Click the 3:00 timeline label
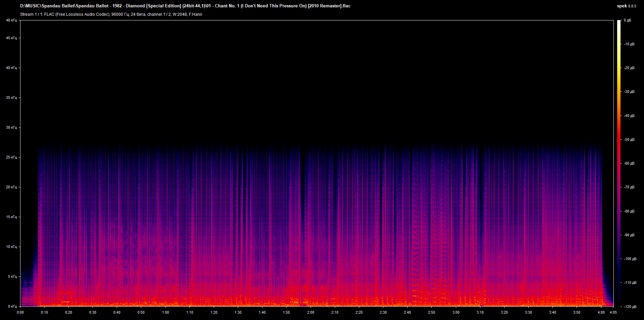The width and height of the screenshot is (644, 320). (456, 312)
